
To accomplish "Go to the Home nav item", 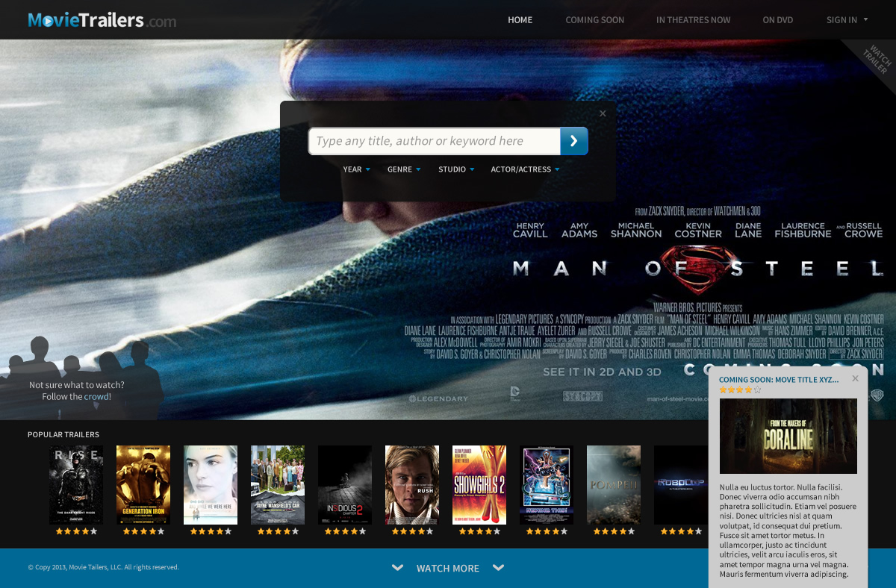I will 520,20.
